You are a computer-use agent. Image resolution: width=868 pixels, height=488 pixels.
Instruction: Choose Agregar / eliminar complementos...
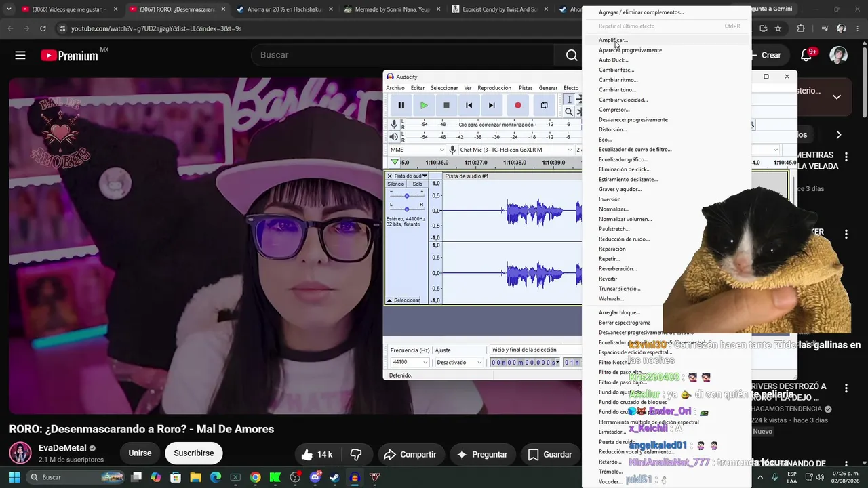(x=667, y=12)
